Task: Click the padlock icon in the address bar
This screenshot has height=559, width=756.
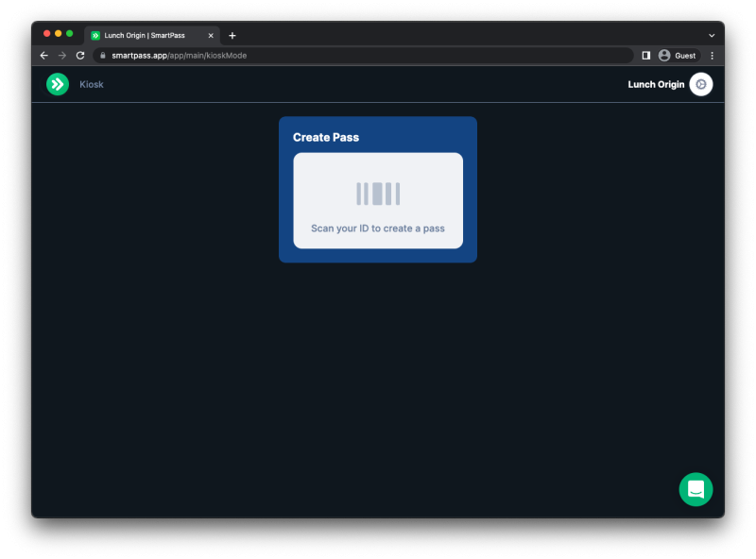Action: click(x=102, y=55)
